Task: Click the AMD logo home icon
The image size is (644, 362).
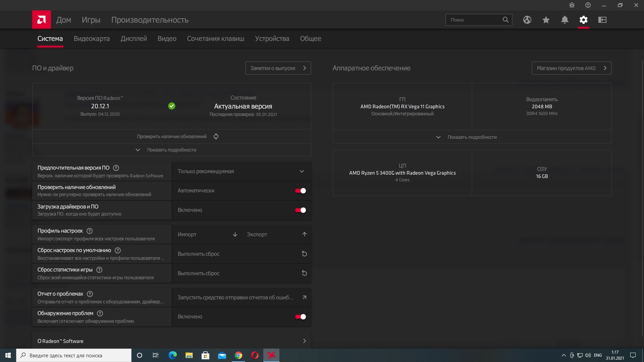Action: coord(42,20)
